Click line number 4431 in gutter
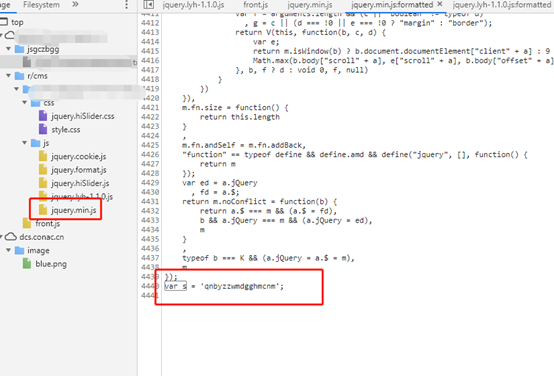The height and width of the screenshot is (376, 554). tap(150, 201)
